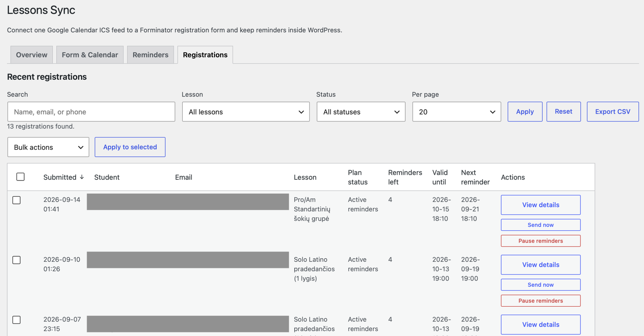Click the Lessons Sync page title
The height and width of the screenshot is (336, 644).
(41, 10)
